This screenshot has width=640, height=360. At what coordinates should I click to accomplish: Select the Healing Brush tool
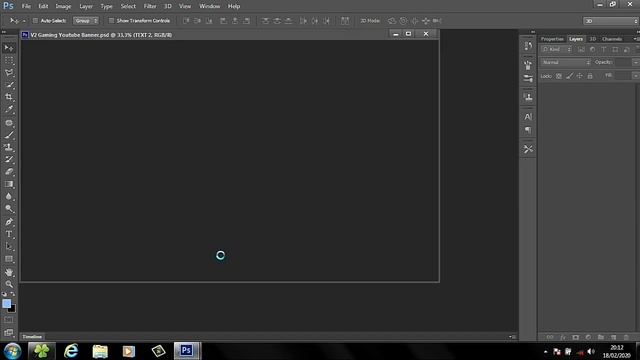[9, 123]
